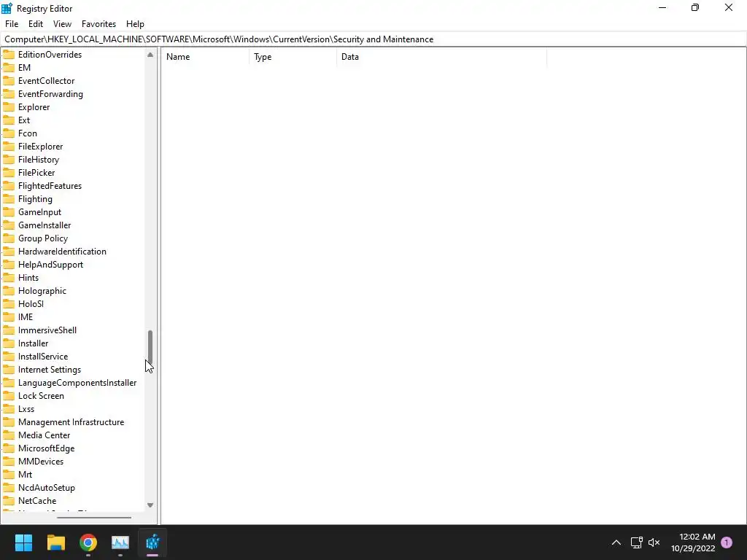
Task: Select the MicrosoftEdge key
Action: [46, 448]
